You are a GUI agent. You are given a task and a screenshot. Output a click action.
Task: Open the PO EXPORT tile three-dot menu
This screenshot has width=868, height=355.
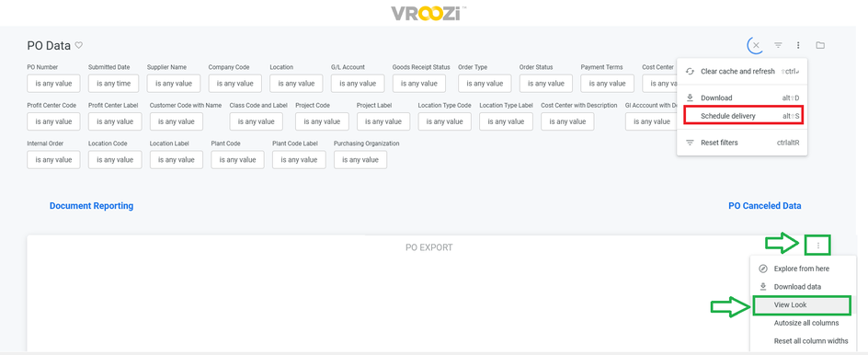pyautogui.click(x=818, y=246)
